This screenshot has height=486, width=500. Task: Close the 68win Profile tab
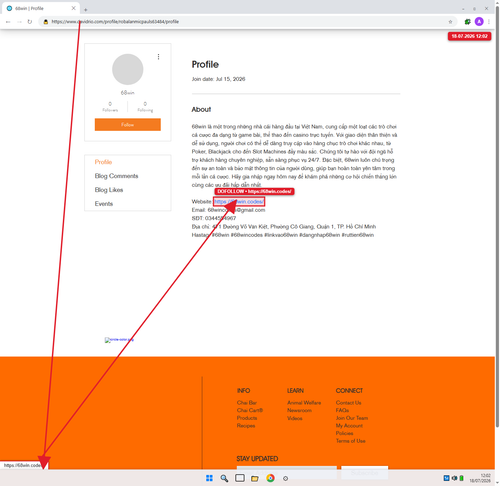74,8
